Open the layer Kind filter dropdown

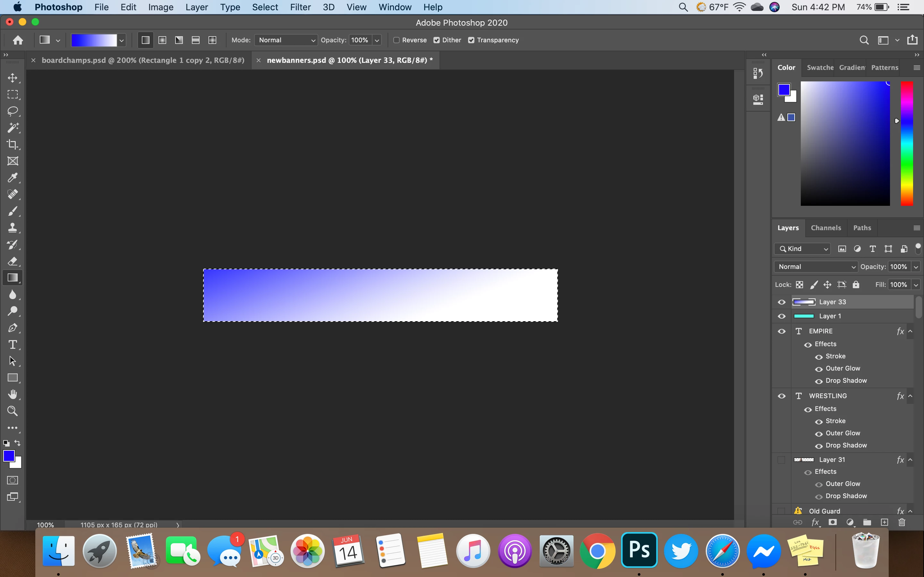(803, 249)
